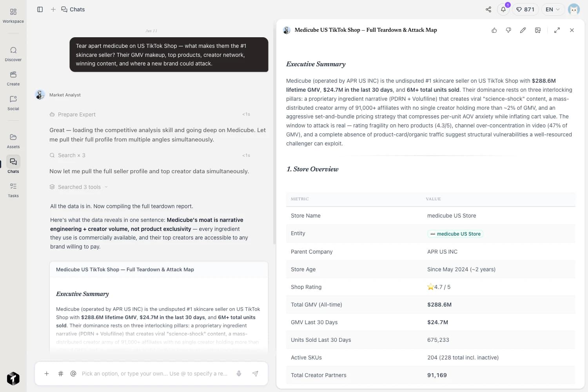588x392 pixels.
Task: Open the Tasks section
Action: click(x=13, y=190)
